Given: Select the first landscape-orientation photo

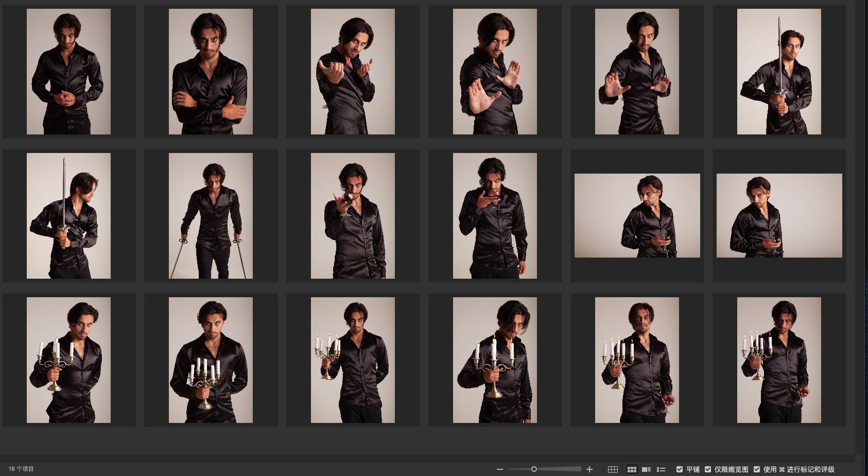Looking at the screenshot, I should (x=637, y=216).
